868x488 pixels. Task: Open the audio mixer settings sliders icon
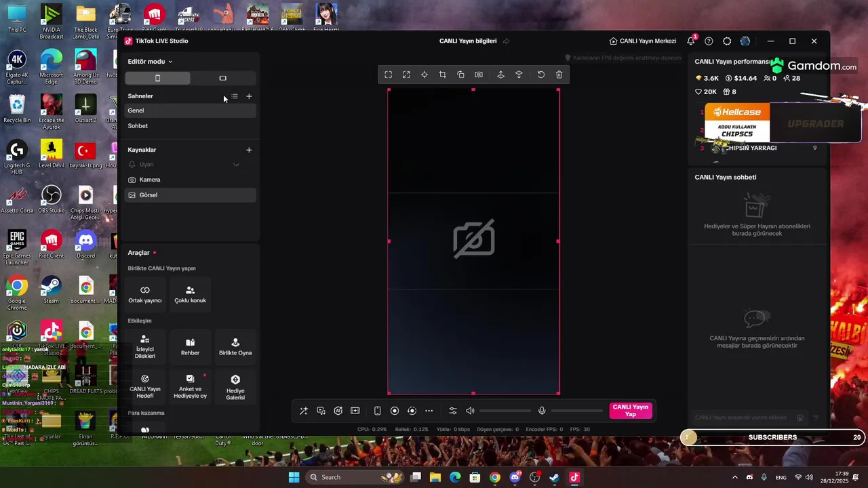[x=453, y=411]
